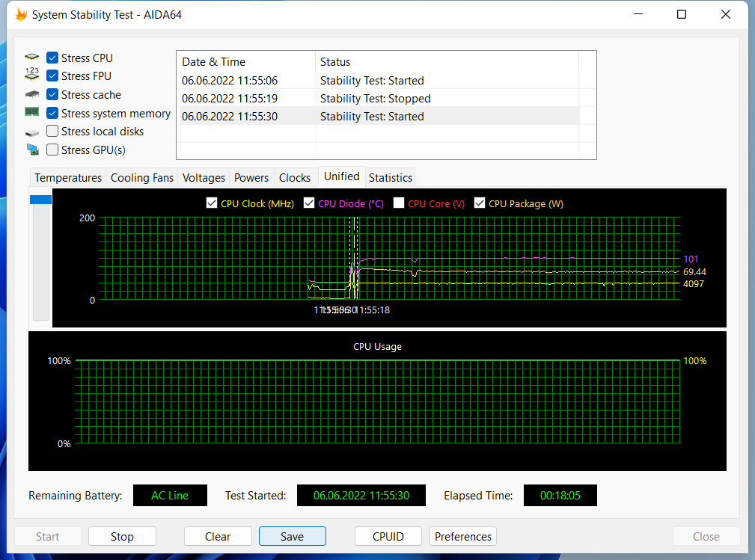The image size is (755, 560).
Task: Close the AIDA64 window with the X
Action: click(x=726, y=14)
